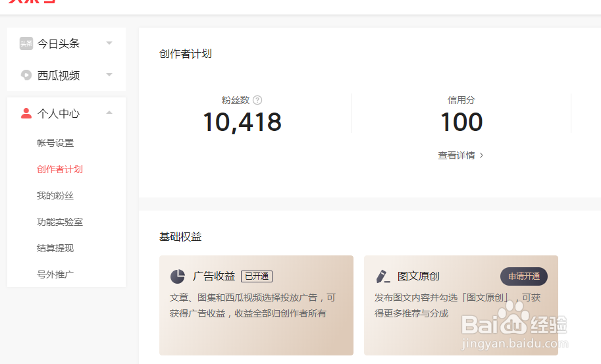
Task: Click the pencil icon on 图文原创 card
Action: click(x=383, y=276)
